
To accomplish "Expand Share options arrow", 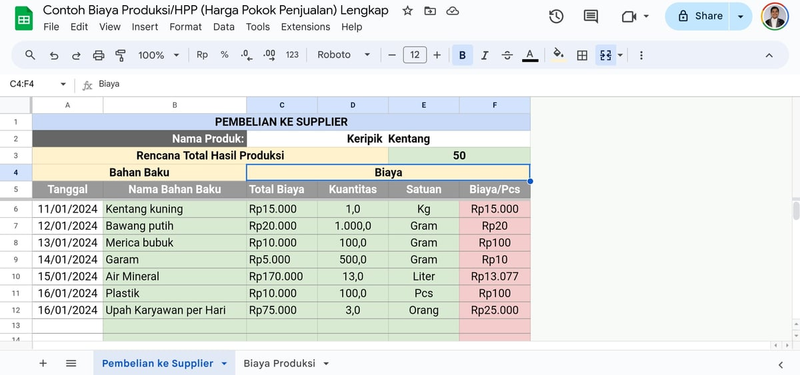I will 741,16.
